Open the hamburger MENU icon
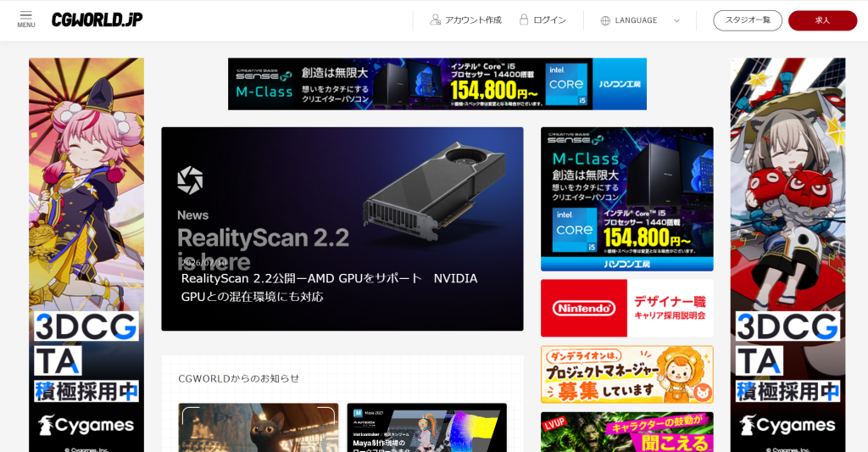The image size is (868, 452). click(26, 20)
